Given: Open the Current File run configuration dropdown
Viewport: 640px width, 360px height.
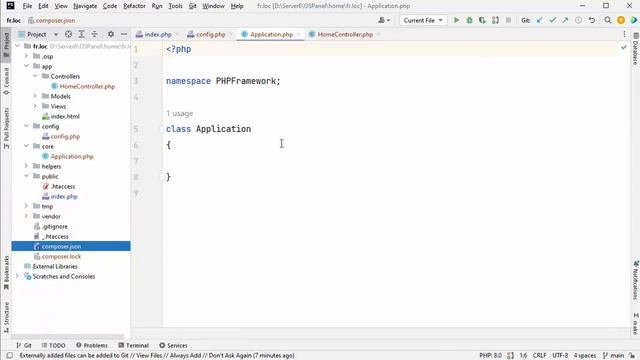Looking at the screenshot, I should tap(423, 20).
